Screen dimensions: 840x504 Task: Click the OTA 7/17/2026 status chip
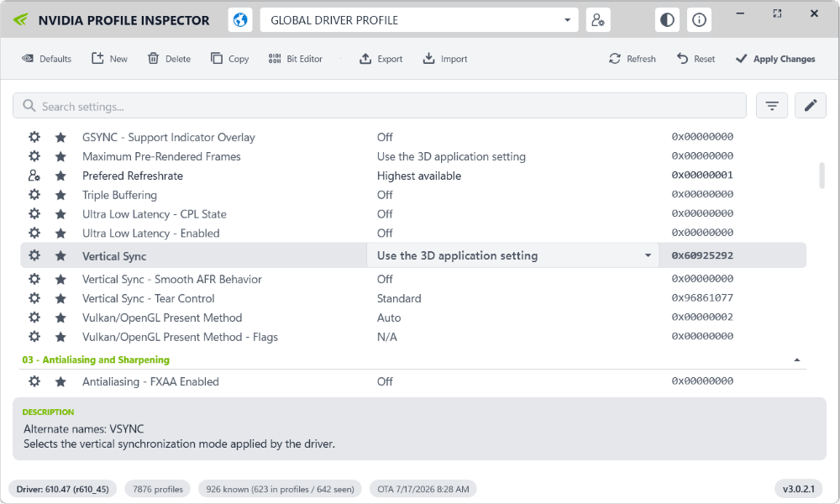point(423,489)
